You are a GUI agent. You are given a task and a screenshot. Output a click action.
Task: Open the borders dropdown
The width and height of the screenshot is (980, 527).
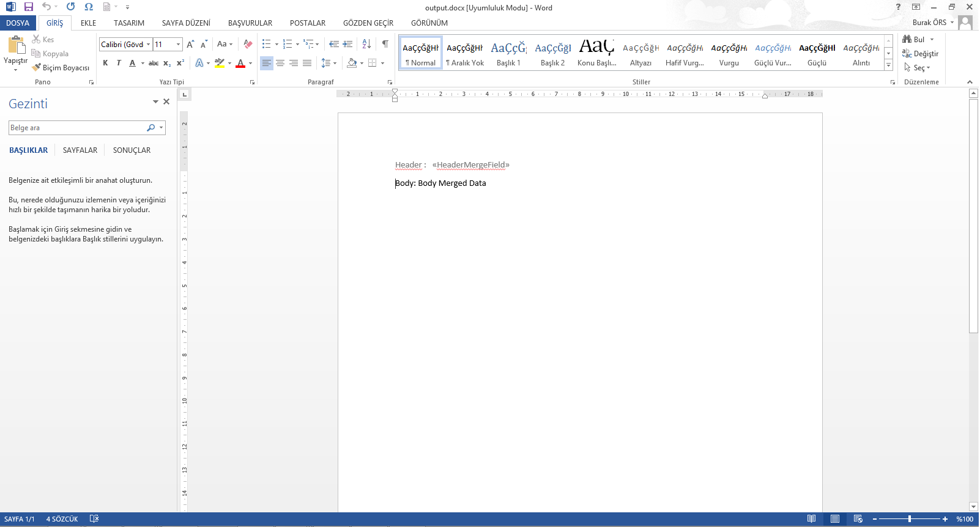(382, 63)
